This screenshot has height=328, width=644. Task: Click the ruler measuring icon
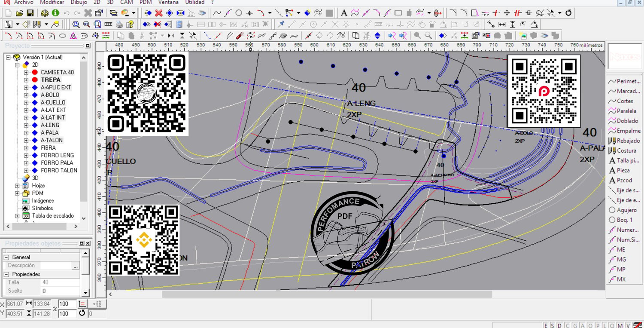(109, 24)
